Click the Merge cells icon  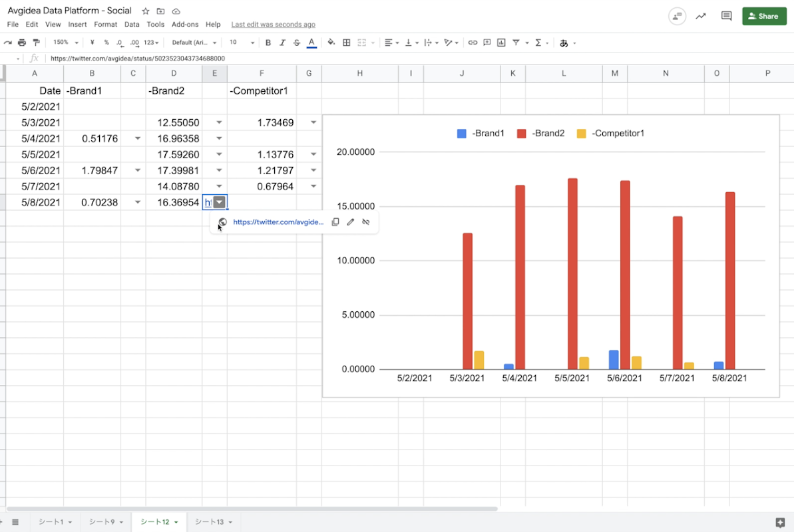pos(361,43)
